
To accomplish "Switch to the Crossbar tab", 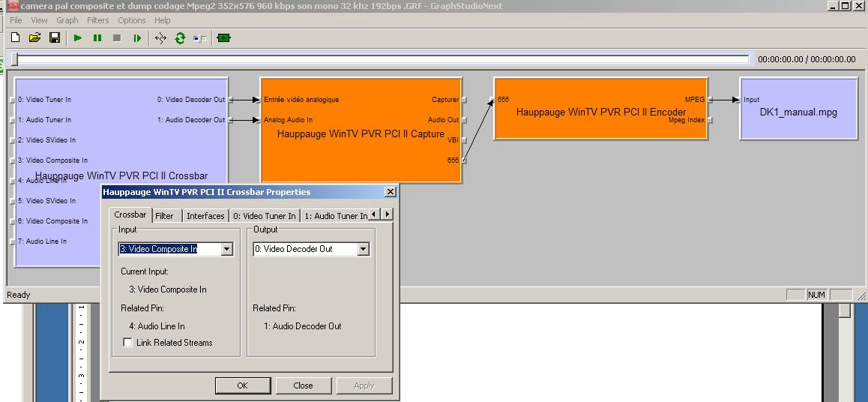I will click(130, 214).
